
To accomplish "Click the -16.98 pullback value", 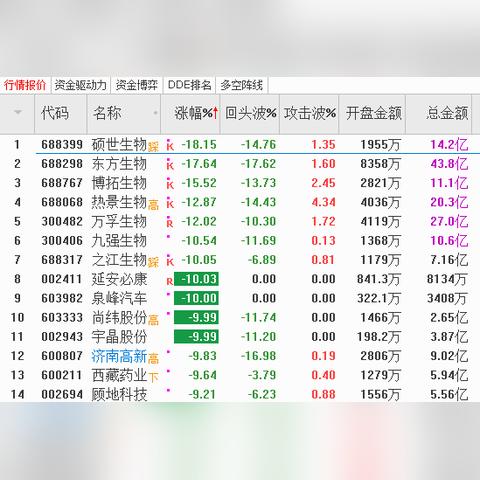I will (258, 356).
